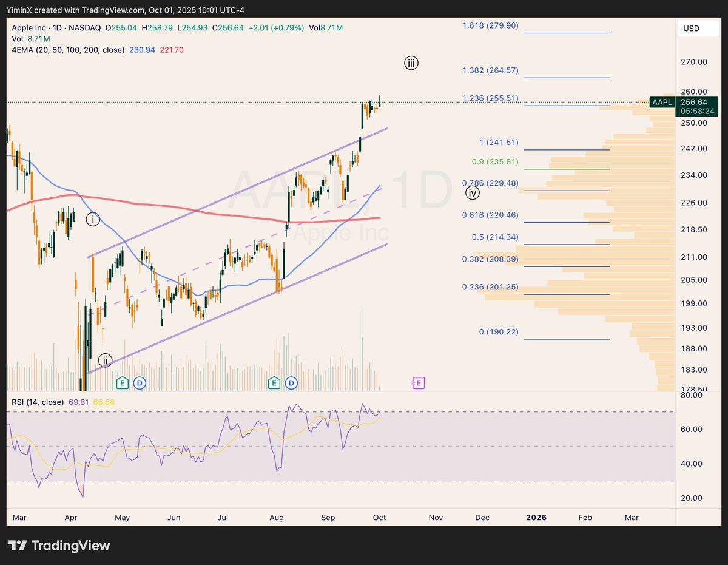Click the blue D dividend badge in August
This screenshot has height=565, width=728.
pos(291,383)
